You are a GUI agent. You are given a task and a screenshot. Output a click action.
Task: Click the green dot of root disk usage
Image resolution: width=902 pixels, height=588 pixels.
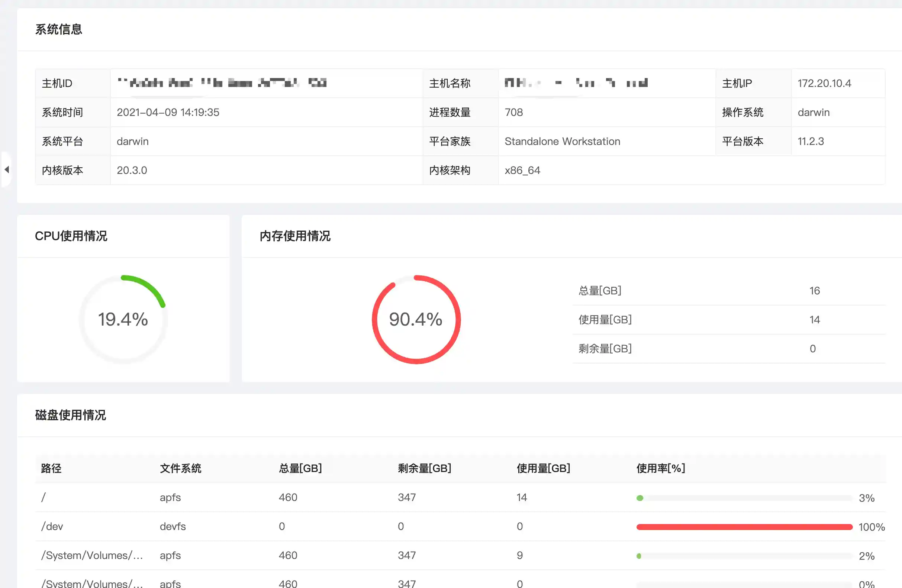tap(640, 498)
